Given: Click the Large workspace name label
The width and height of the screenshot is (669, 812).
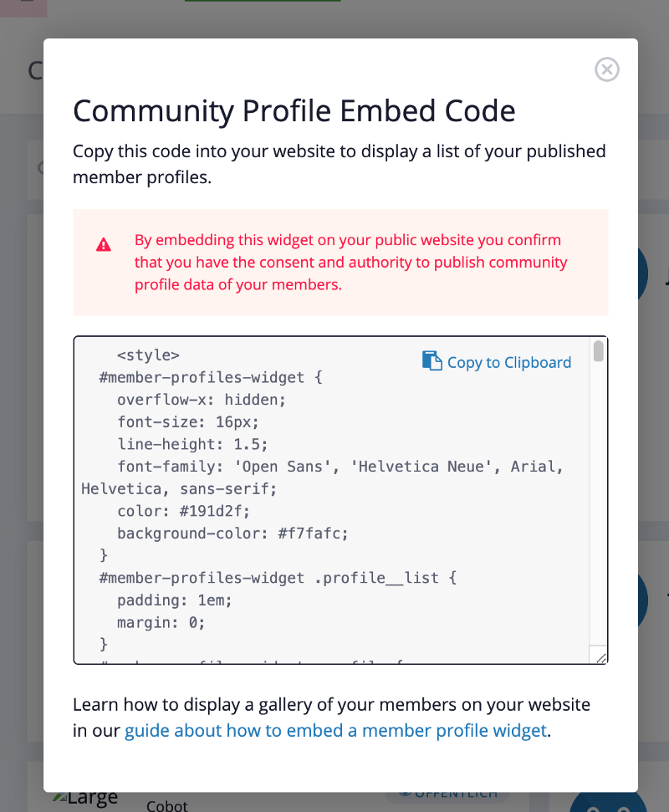Looking at the screenshot, I should click(94, 796).
